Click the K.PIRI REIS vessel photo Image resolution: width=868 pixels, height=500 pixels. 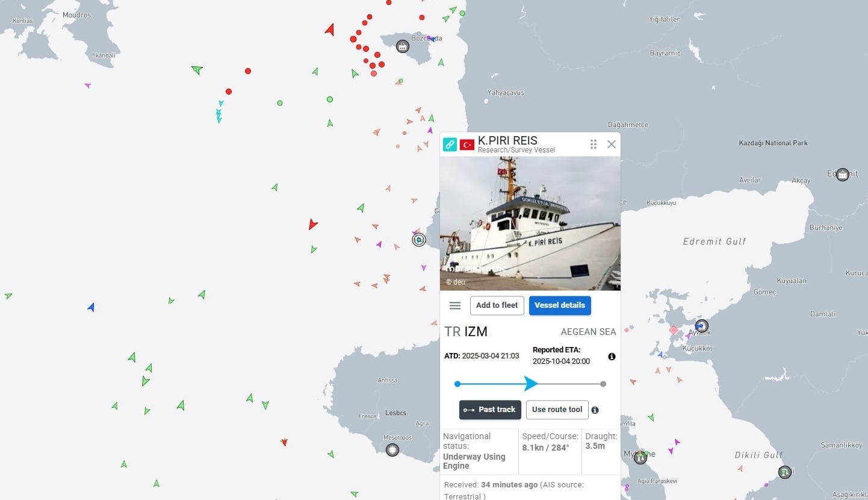[530, 223]
